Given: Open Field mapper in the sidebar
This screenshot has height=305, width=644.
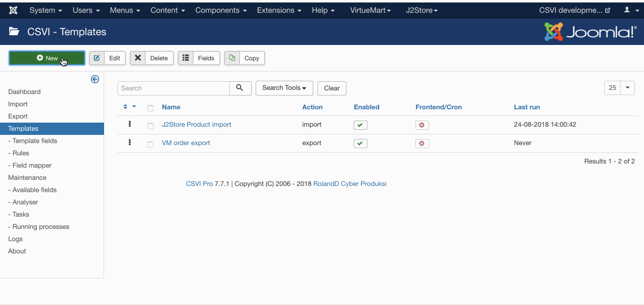Looking at the screenshot, I should click(x=30, y=166).
